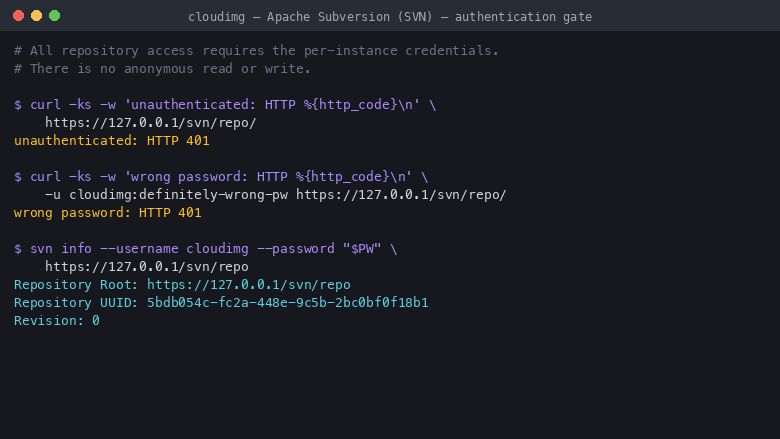Click the 'Repository Root:' label
The width and height of the screenshot is (780, 439).
tap(76, 285)
